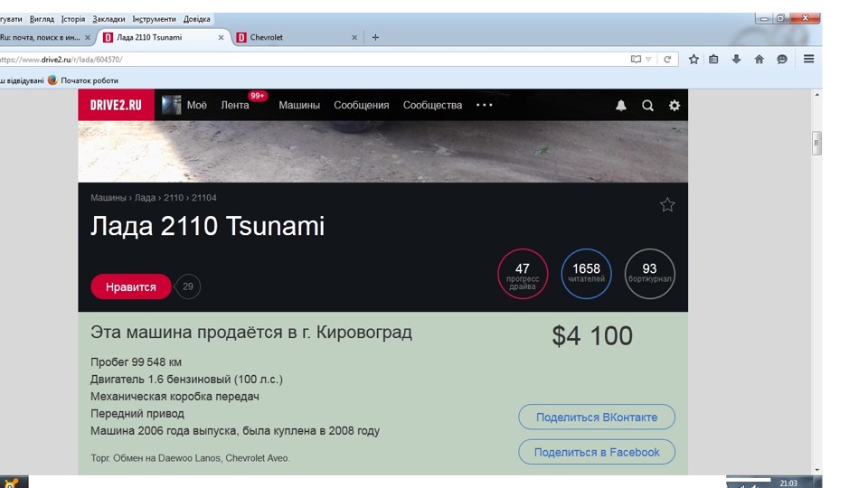Viewport: 868px width, 488px height.
Task: Click the $4 100 price text
Action: 591,336
